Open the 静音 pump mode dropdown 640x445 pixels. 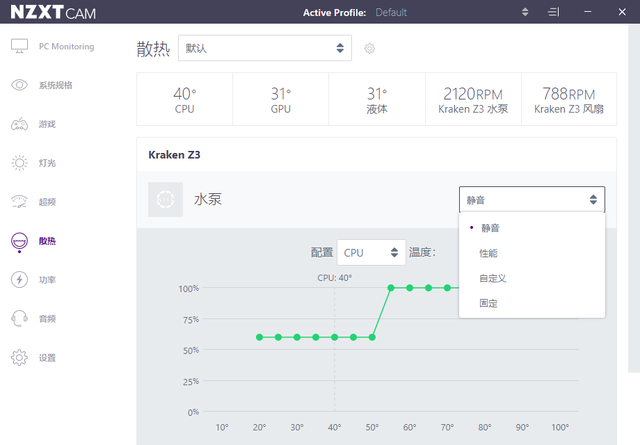(x=532, y=200)
